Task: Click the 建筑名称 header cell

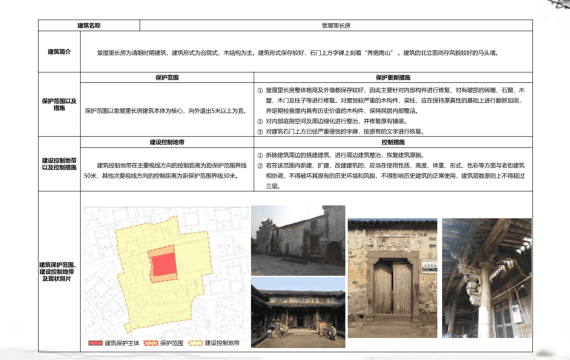Action: pos(89,25)
